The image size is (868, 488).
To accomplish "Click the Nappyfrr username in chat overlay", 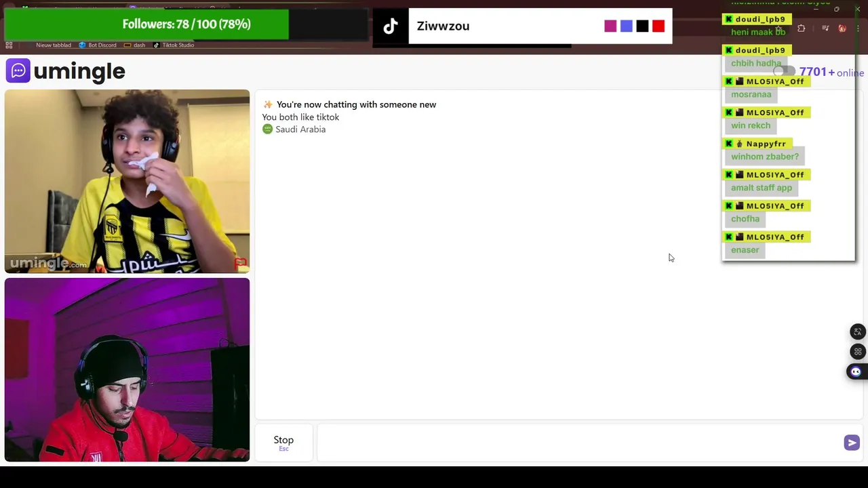I will (x=766, y=144).
